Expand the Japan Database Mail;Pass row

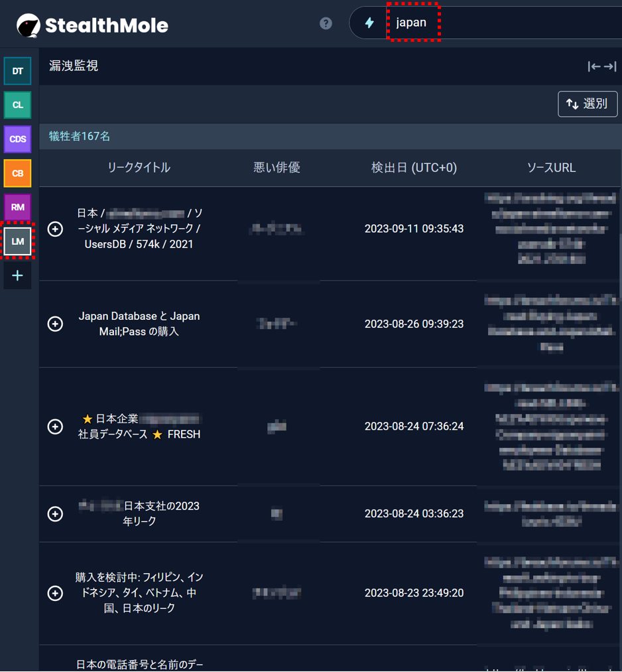[56, 324]
